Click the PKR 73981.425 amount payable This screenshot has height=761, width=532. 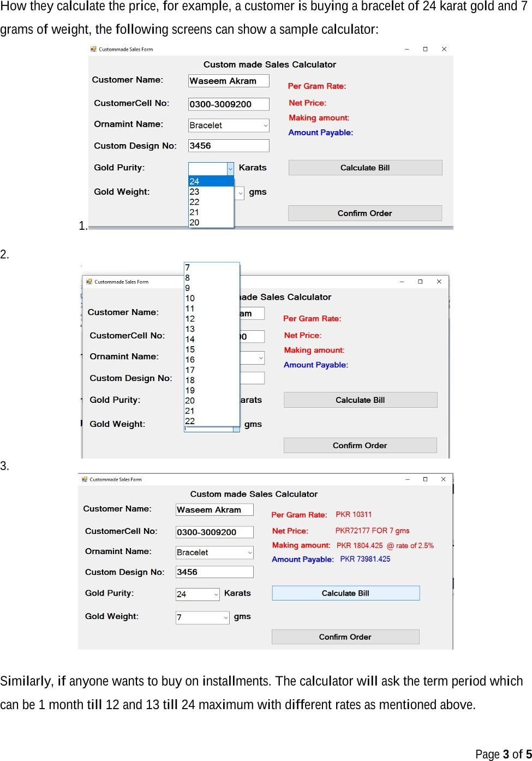365,559
